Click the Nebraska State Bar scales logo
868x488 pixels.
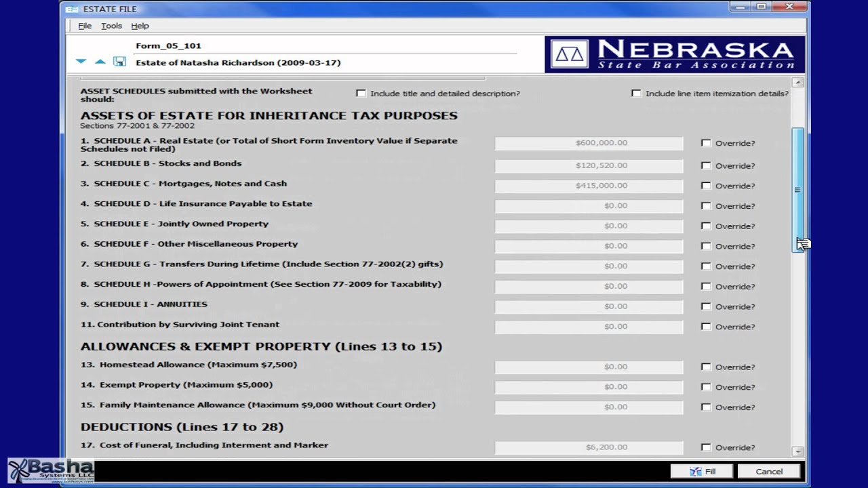(x=570, y=54)
